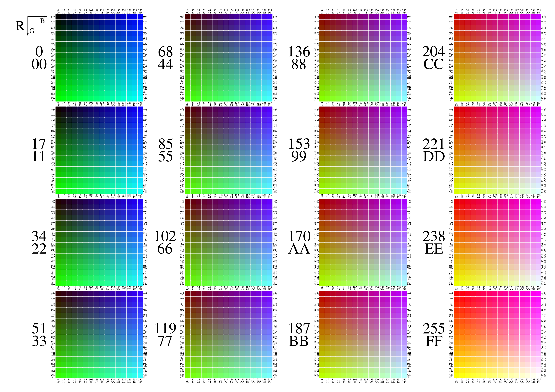Pick the magenta corner swatch in grid FF

(539, 294)
